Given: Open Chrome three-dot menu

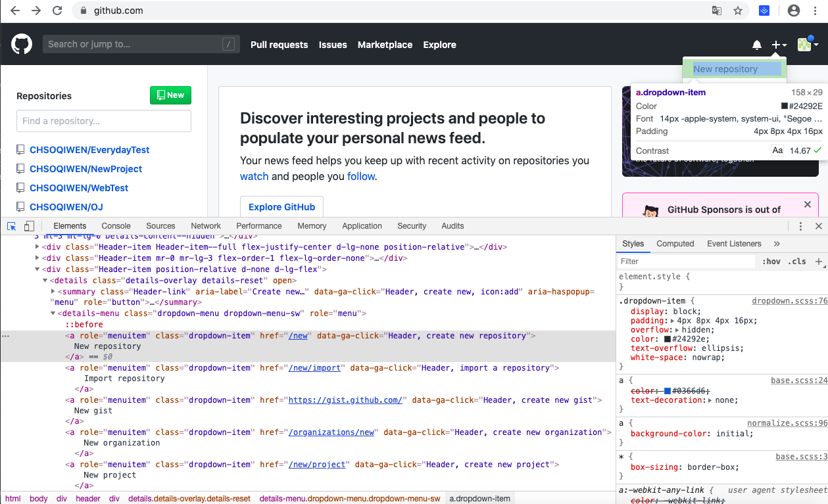Looking at the screenshot, I should tap(816, 11).
